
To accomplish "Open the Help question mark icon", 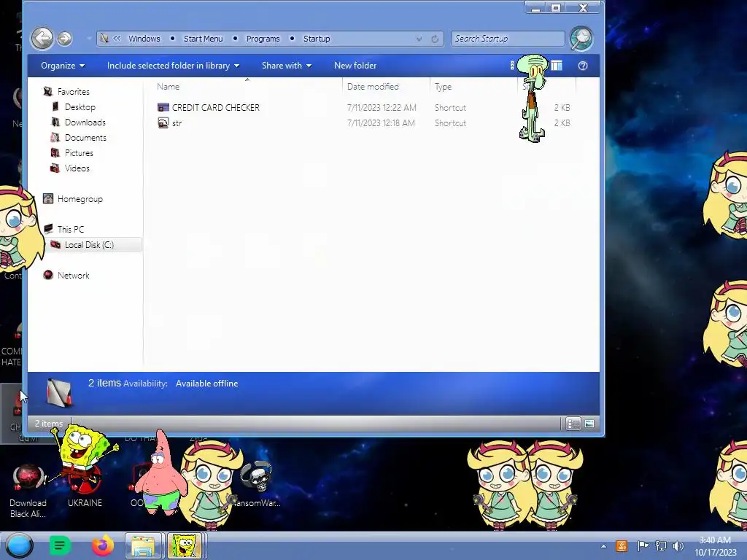I will point(583,66).
